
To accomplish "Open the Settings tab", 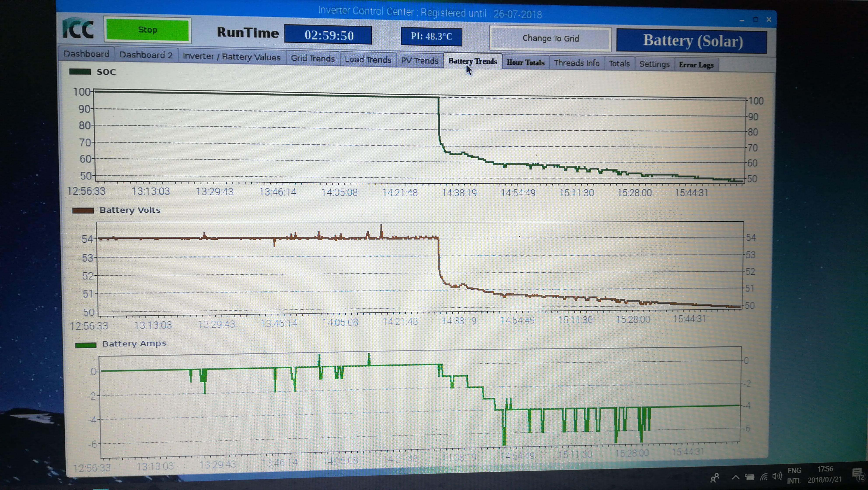I will (x=654, y=64).
